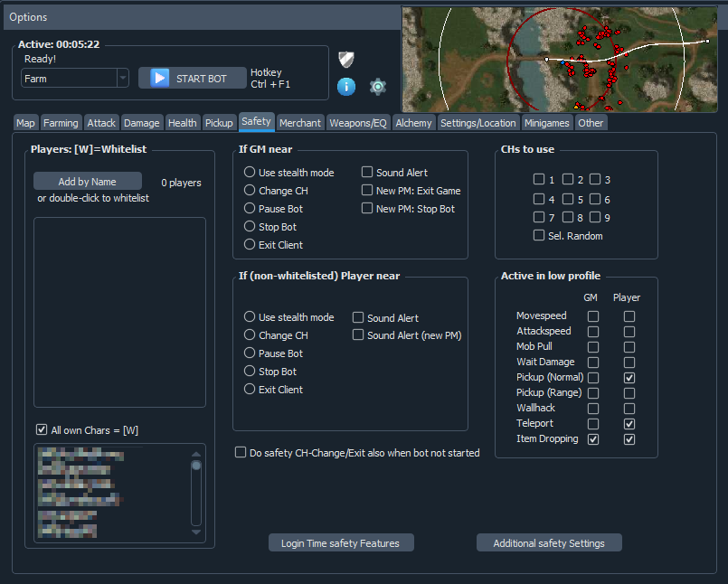Click the shield protection icon
The width and height of the screenshot is (728, 584).
pos(346,60)
